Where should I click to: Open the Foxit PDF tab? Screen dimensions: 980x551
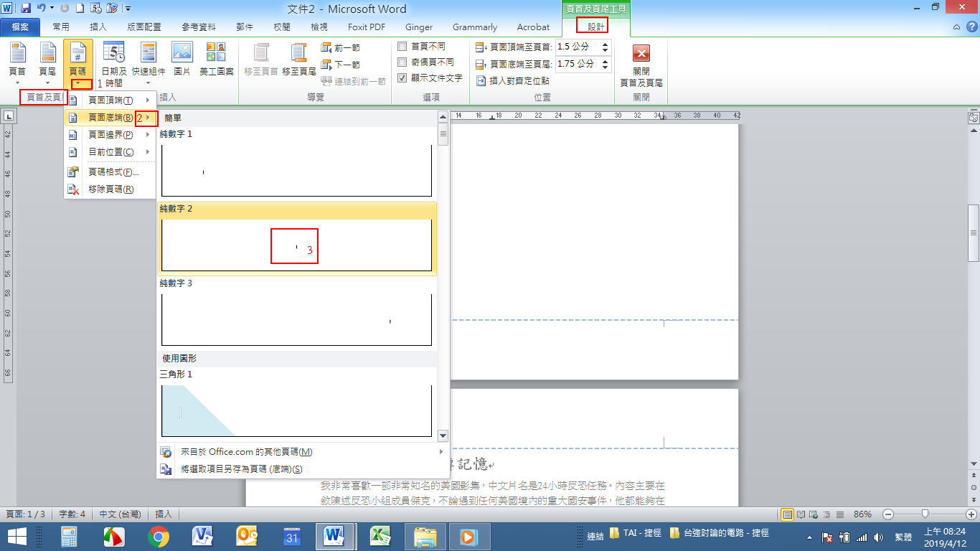tap(367, 27)
